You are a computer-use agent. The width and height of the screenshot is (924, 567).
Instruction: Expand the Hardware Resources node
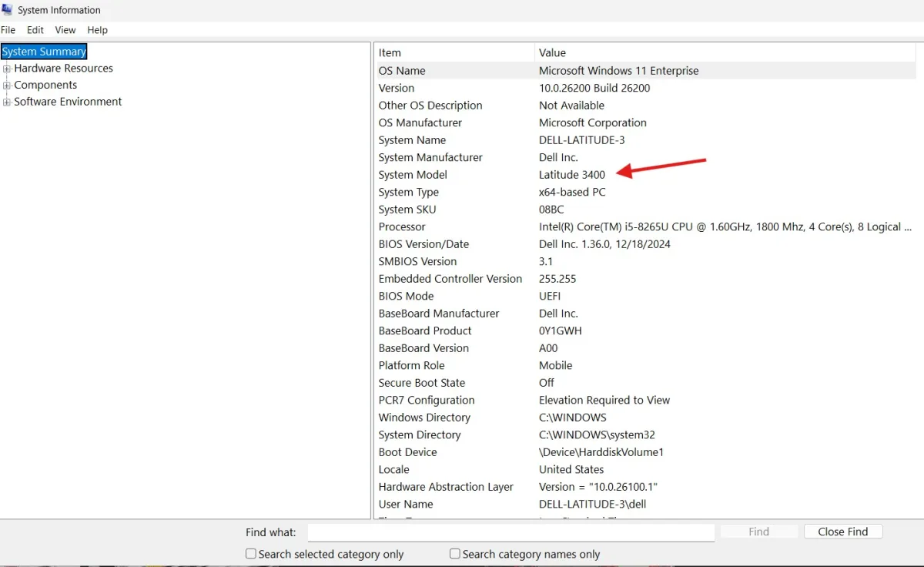[x=7, y=69]
